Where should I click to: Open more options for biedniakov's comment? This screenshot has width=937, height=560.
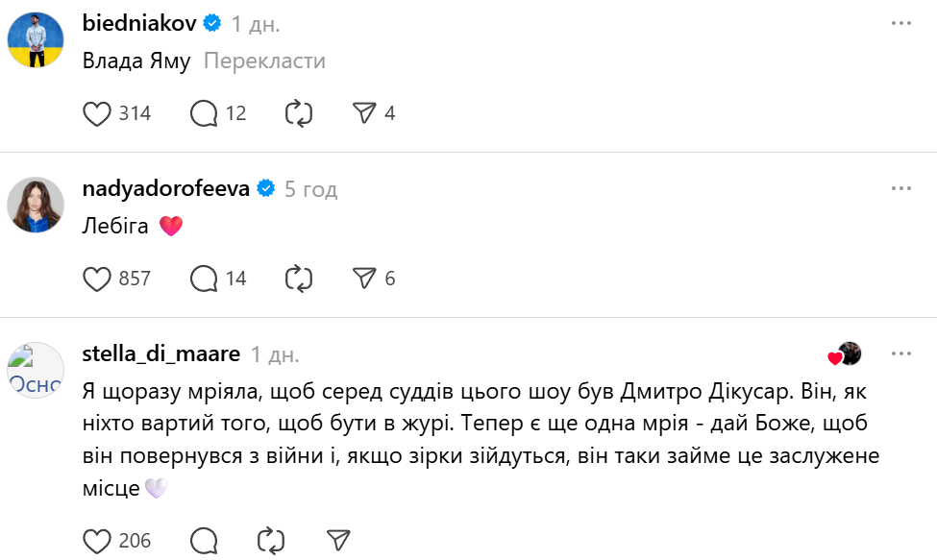[x=900, y=22]
